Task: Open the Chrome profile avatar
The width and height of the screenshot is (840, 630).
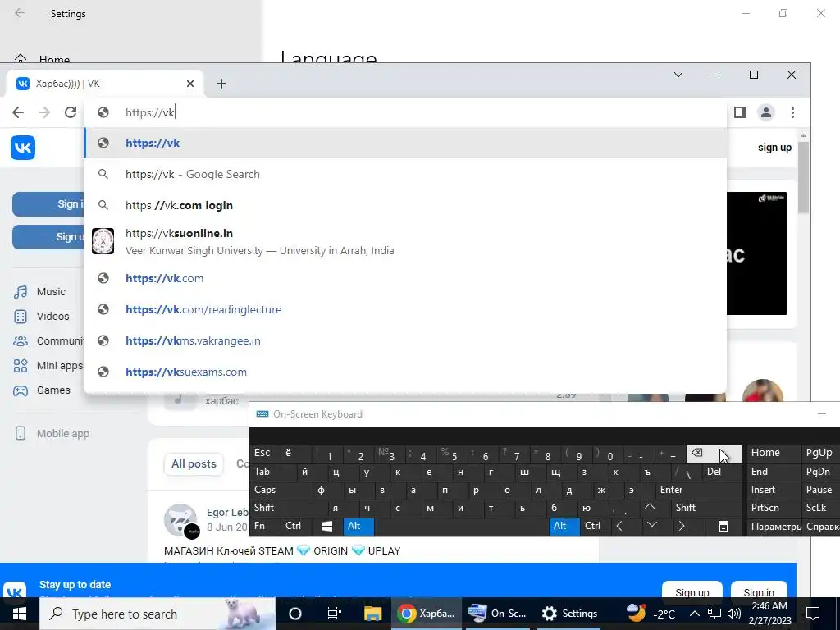Action: click(766, 112)
